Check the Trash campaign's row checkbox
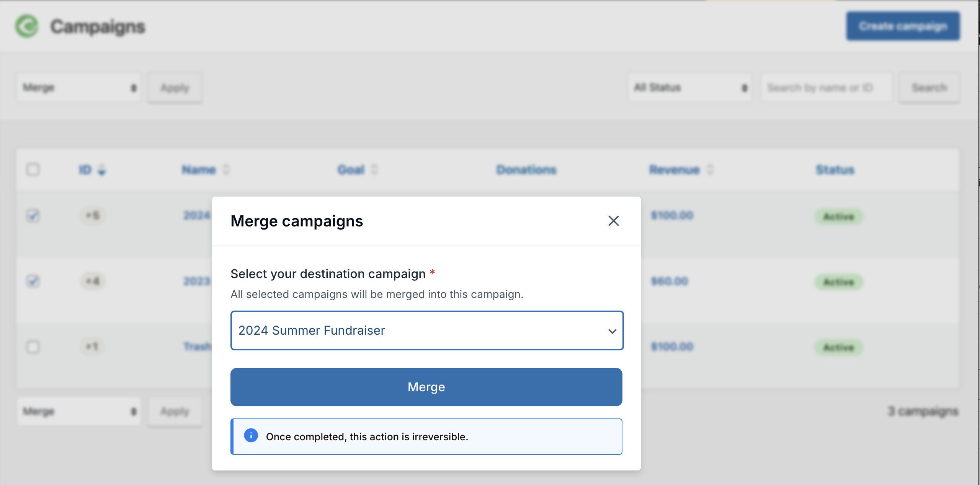 click(x=34, y=347)
